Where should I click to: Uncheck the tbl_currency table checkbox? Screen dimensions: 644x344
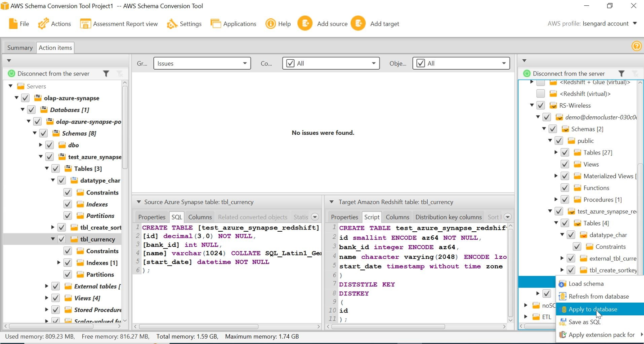(x=62, y=239)
